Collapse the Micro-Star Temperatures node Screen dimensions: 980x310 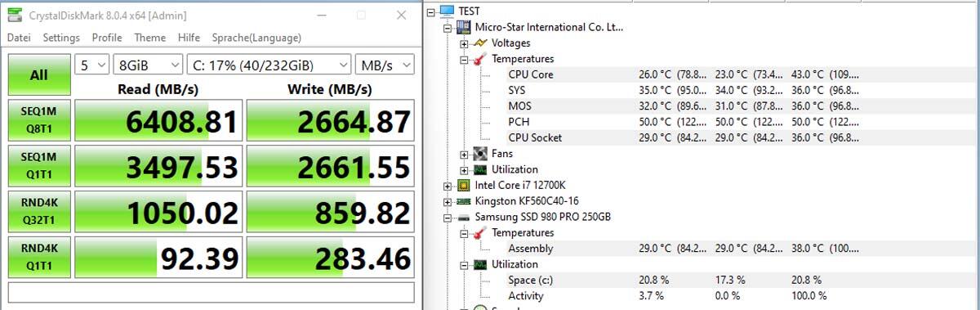(x=464, y=59)
